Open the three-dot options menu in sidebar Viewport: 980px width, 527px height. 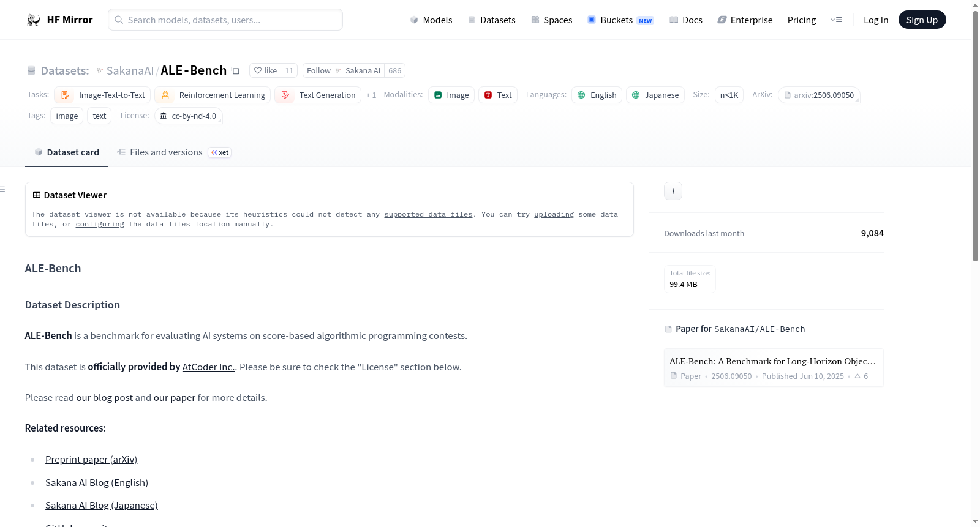(x=673, y=191)
